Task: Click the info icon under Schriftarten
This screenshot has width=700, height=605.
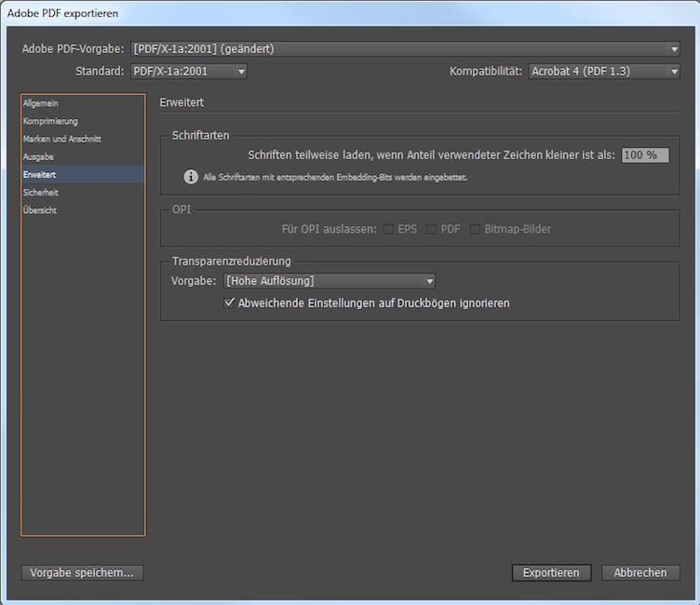Action: (191, 177)
